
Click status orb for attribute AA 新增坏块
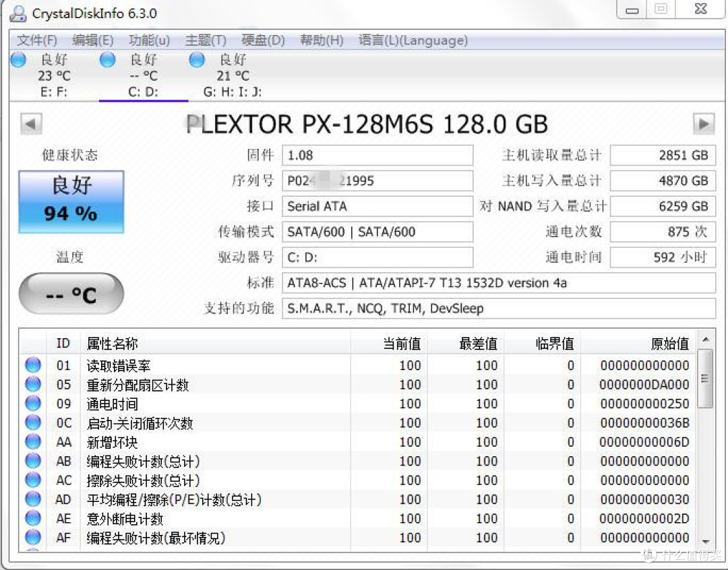point(33,441)
